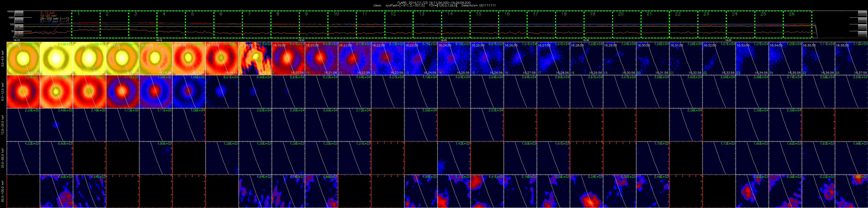
Task: Open the 6-12 keV image labeled 3.74E+04
Action: 785,92
